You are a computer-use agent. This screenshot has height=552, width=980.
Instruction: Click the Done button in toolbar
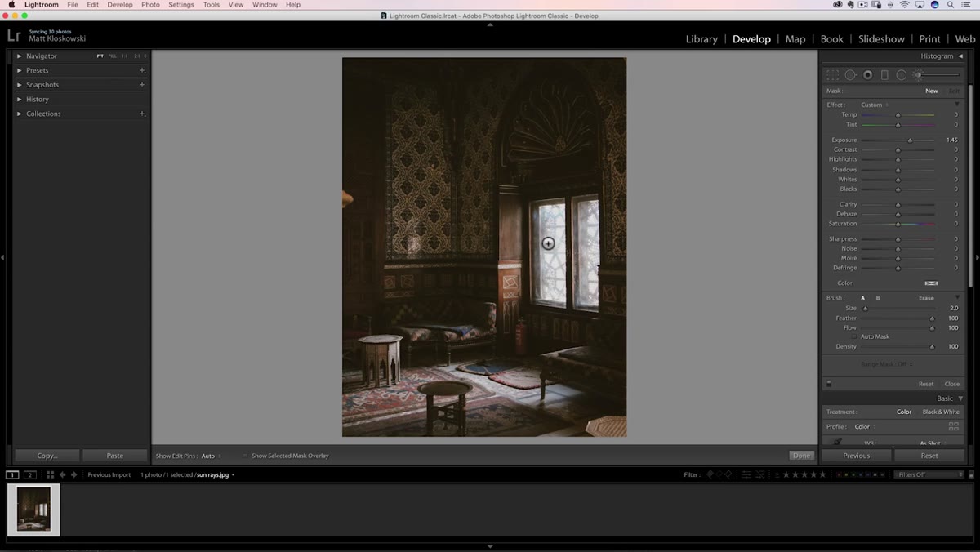(802, 456)
